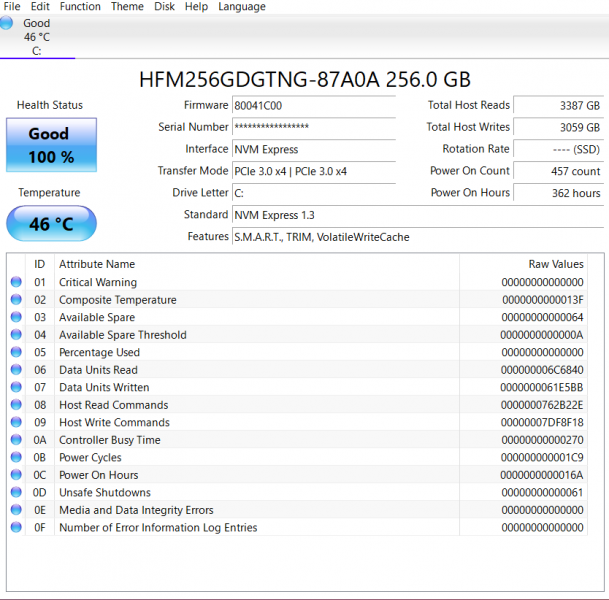Click the Firmware value field
This screenshot has width=609, height=600.
313,105
